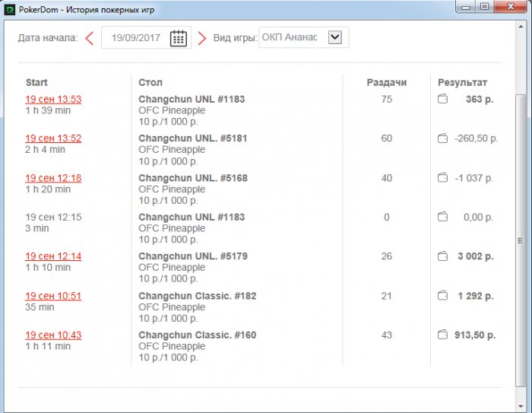Minimize the PokerDom history window

[466, 7]
